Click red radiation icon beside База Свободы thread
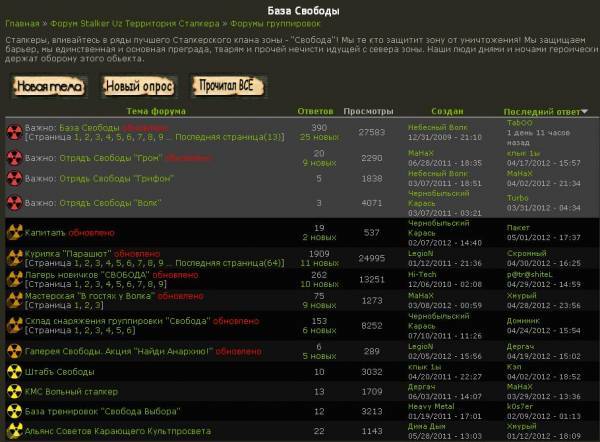 (14, 134)
